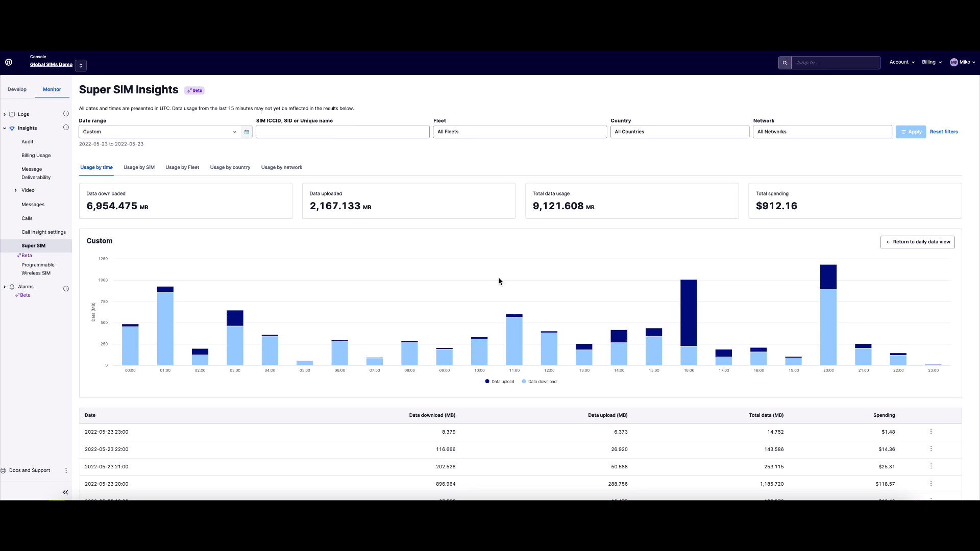Click the Logs book icon

point(12,114)
